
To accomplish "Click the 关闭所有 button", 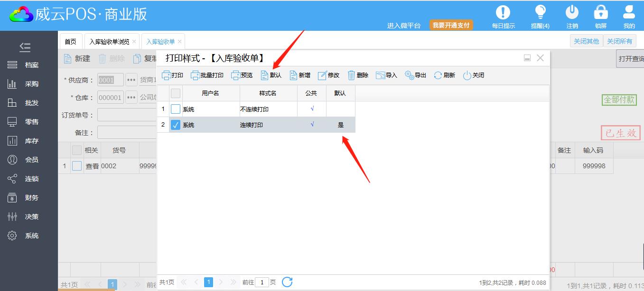I will point(620,41).
